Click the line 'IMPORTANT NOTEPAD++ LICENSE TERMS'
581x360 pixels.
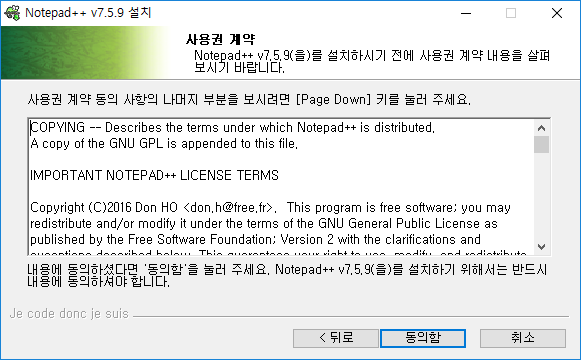coord(154,175)
